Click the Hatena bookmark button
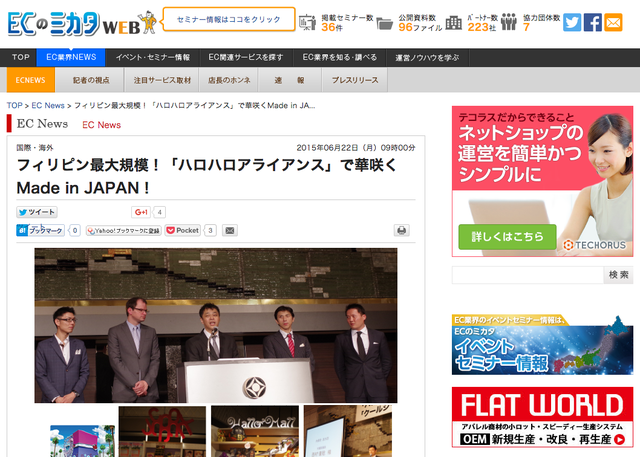Screen dimensions: 640x457 pos(40,231)
